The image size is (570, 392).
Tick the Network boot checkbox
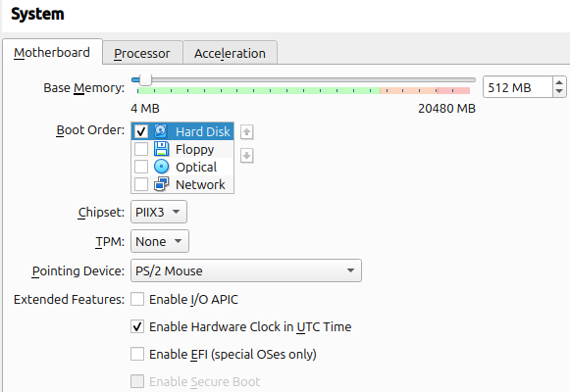pos(141,184)
